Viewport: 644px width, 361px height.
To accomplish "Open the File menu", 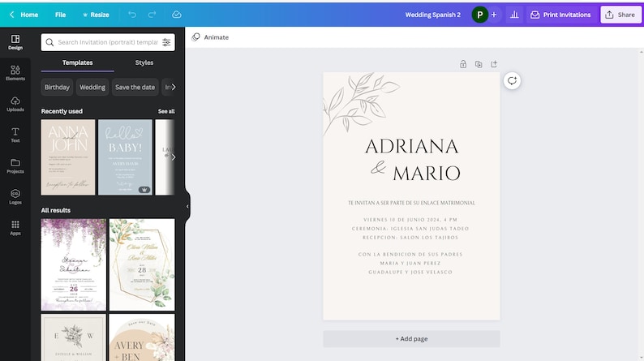I will [x=60, y=15].
